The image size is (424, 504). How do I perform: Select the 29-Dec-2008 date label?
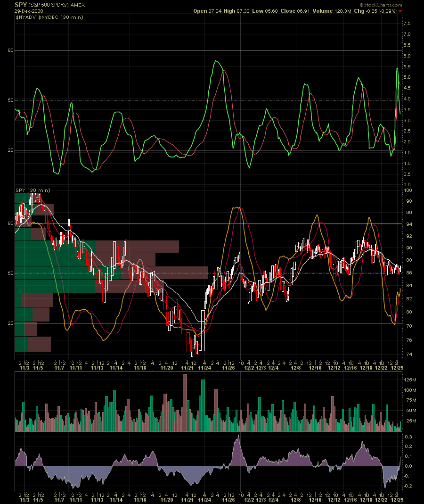[29, 11]
